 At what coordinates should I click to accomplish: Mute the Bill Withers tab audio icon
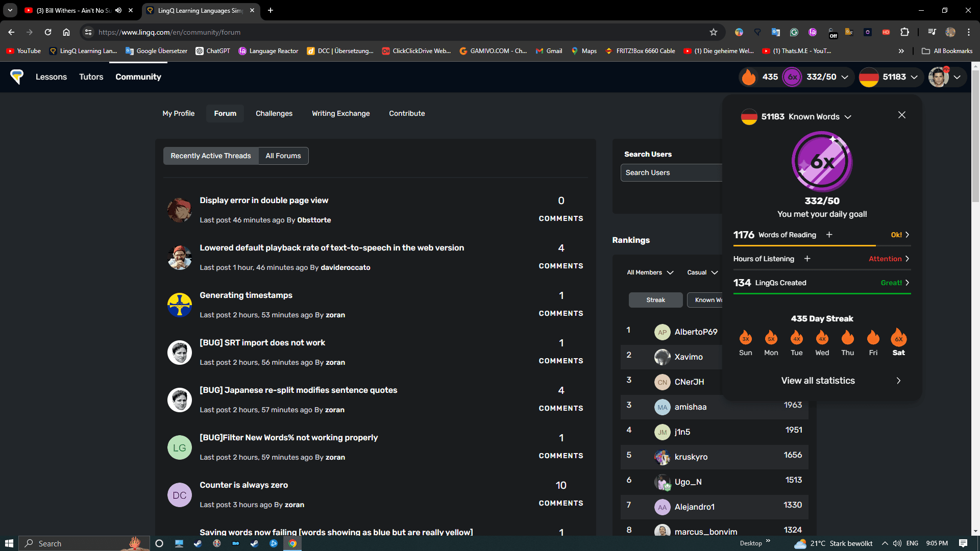pyautogui.click(x=118, y=10)
